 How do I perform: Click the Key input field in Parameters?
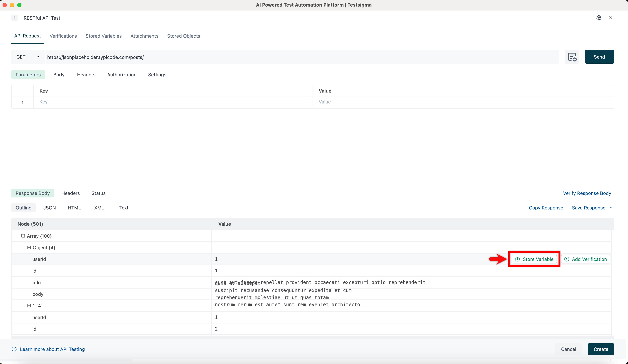pyautogui.click(x=100, y=102)
